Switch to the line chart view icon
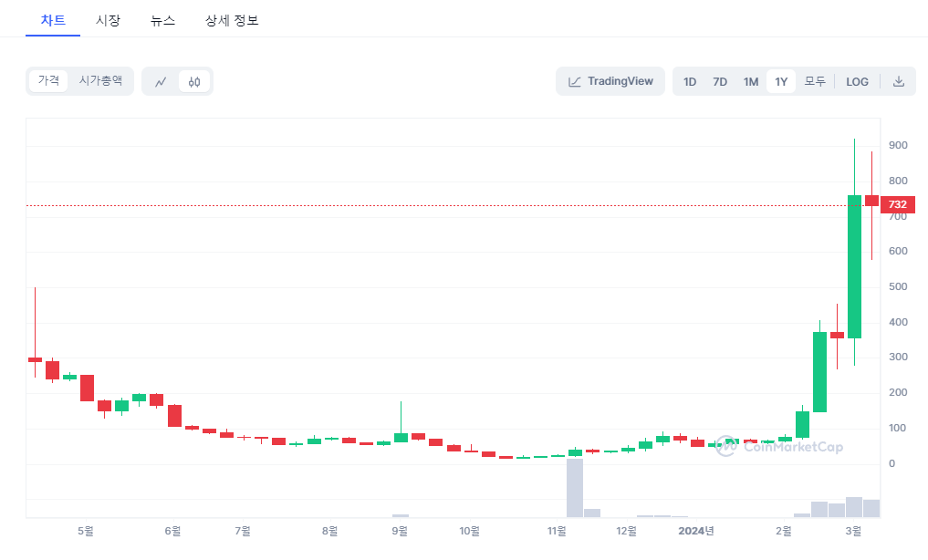The width and height of the screenshot is (928, 560). pos(161,81)
